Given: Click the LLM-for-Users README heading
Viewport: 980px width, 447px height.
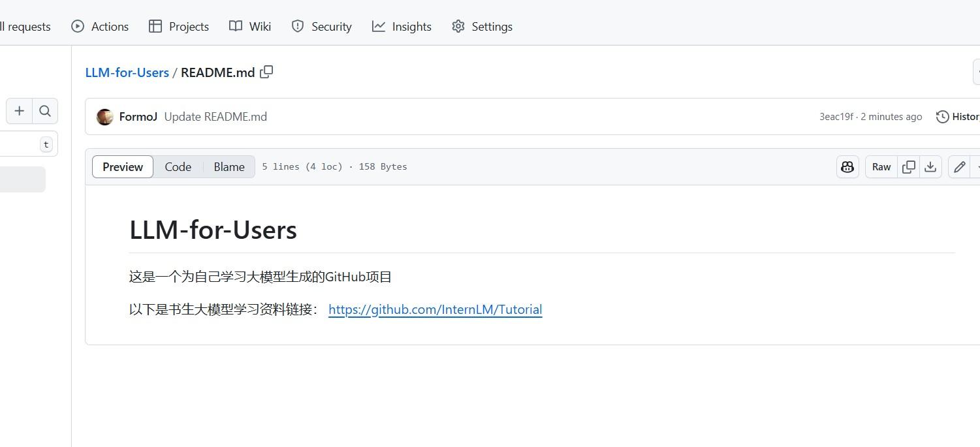Looking at the screenshot, I should pyautogui.click(x=213, y=230).
